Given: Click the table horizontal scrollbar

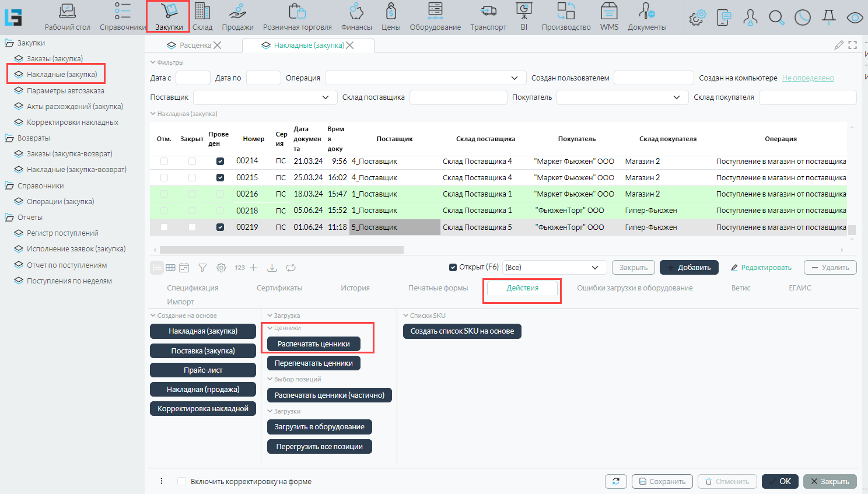Looking at the screenshot, I should point(281,250).
